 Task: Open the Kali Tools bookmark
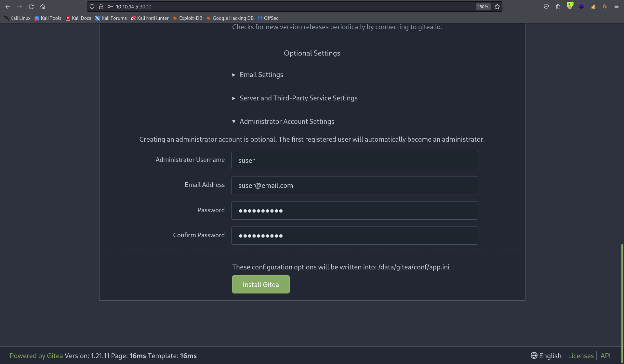pyautogui.click(x=48, y=18)
